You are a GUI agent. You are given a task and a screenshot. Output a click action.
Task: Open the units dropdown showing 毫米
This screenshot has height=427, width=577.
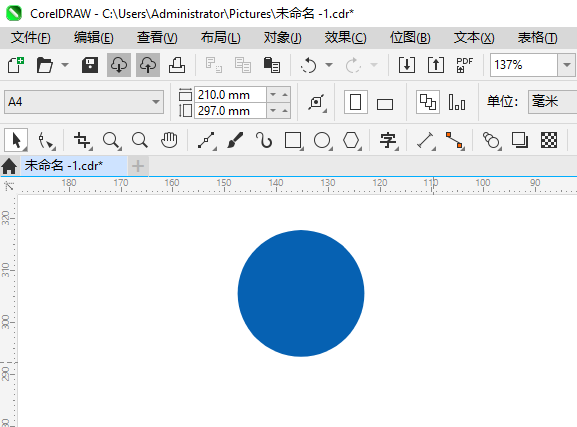click(552, 102)
